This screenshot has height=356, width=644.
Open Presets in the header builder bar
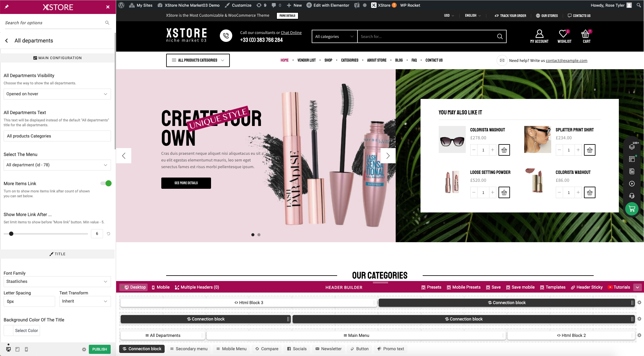pyautogui.click(x=431, y=287)
